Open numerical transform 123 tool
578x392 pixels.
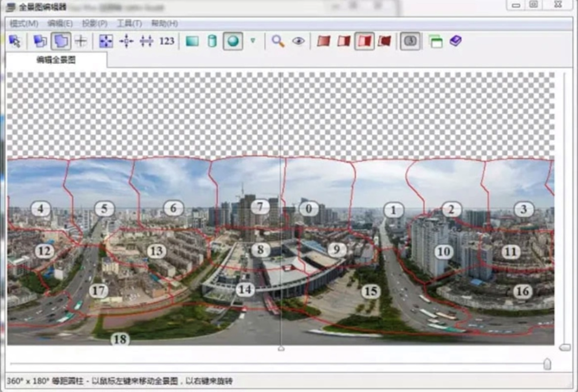click(x=166, y=41)
